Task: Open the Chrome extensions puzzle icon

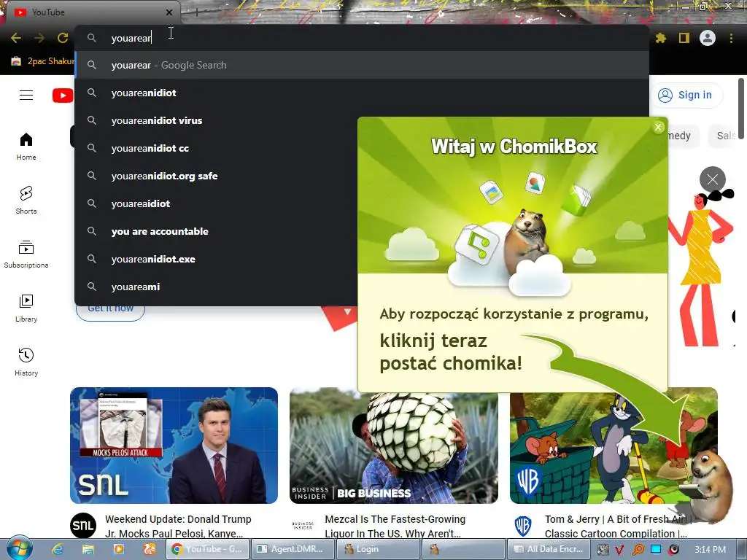Action: [660, 38]
